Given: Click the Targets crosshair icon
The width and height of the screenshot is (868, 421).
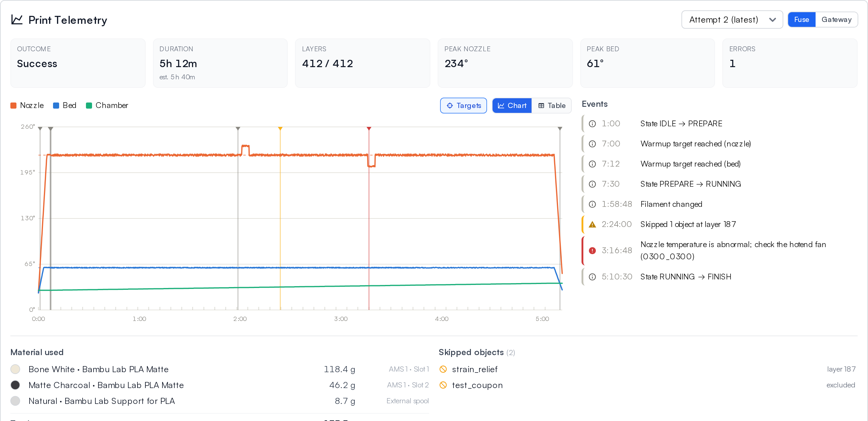Looking at the screenshot, I should (x=450, y=106).
